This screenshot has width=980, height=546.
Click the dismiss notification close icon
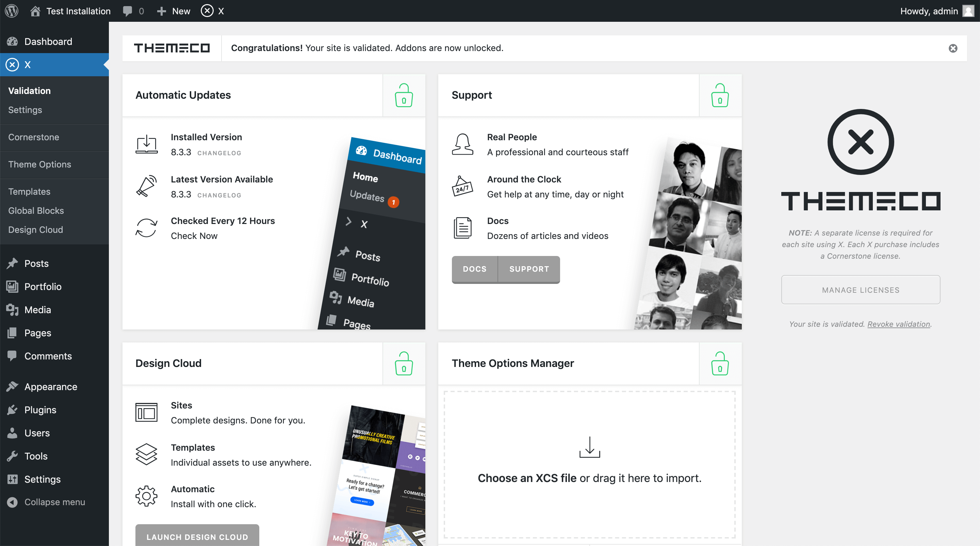pyautogui.click(x=953, y=48)
